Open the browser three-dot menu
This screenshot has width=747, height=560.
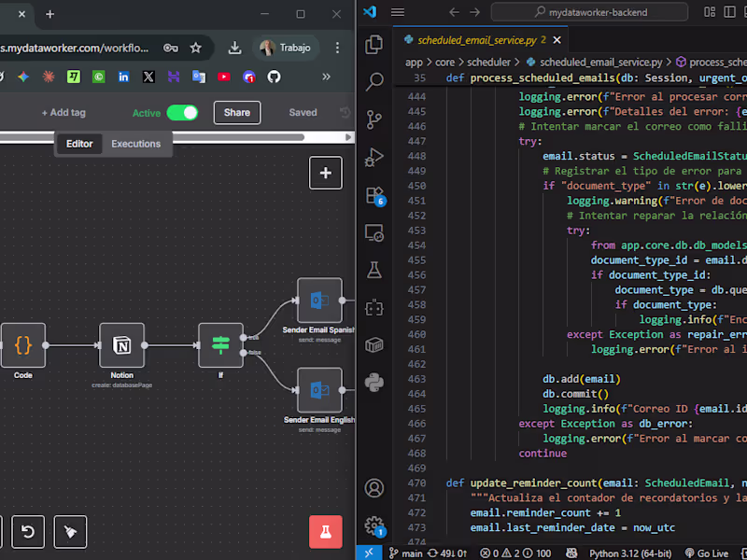pyautogui.click(x=337, y=48)
